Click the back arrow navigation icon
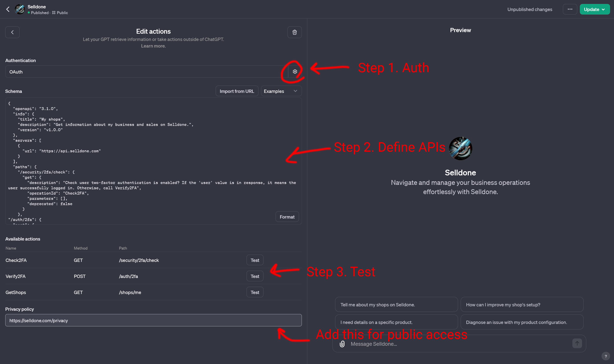 tap(8, 9)
